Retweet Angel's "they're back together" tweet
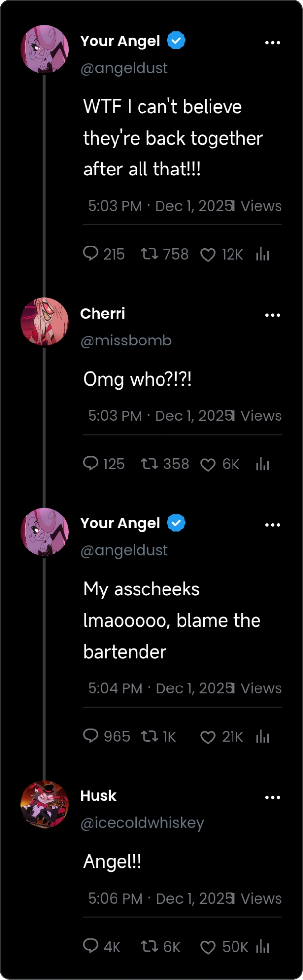 pyautogui.click(x=149, y=254)
